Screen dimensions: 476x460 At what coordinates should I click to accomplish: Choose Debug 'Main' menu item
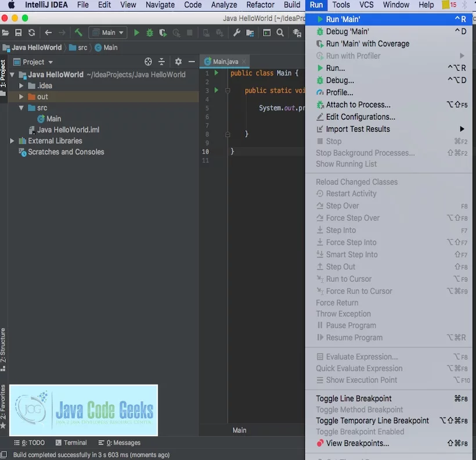coord(388,31)
